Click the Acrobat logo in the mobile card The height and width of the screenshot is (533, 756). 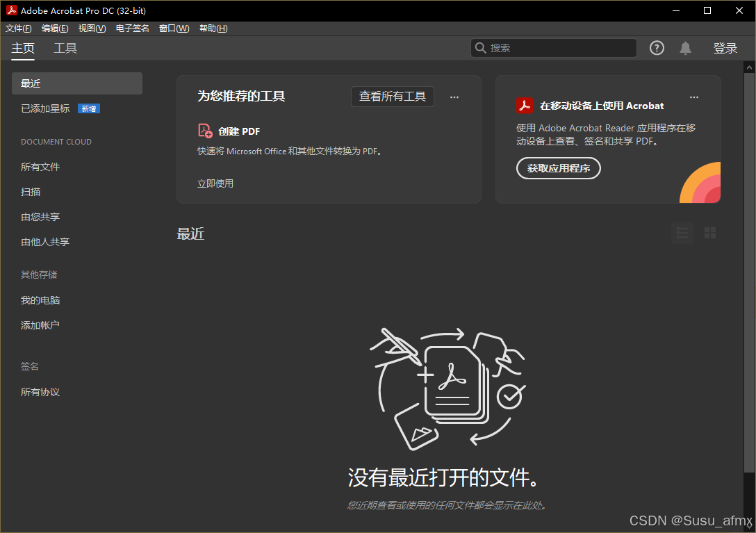click(525, 105)
